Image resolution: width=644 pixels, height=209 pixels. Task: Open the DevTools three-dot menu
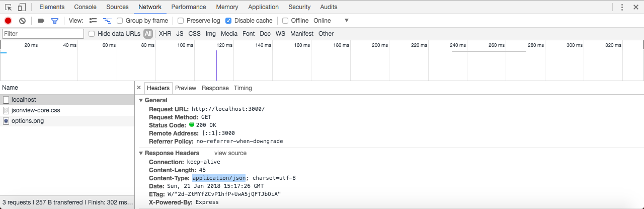622,7
